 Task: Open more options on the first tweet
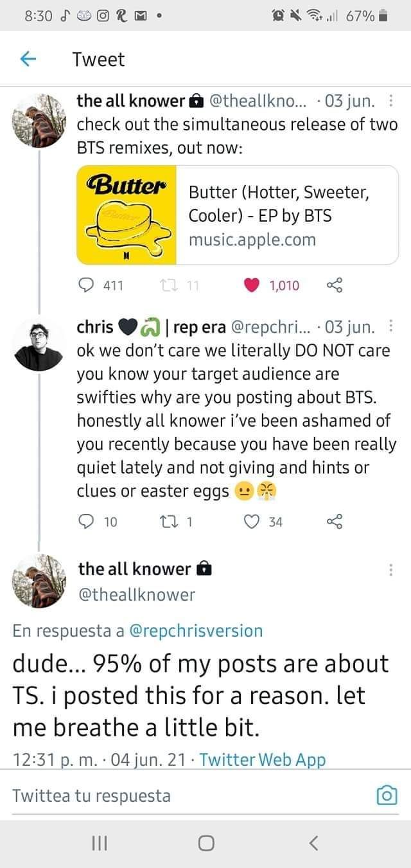[392, 102]
